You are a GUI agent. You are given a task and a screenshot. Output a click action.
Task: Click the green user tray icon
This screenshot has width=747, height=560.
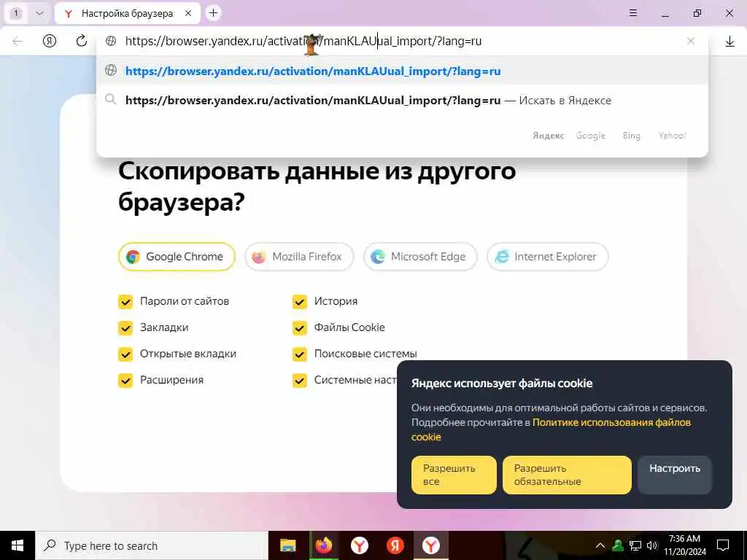[618, 545]
